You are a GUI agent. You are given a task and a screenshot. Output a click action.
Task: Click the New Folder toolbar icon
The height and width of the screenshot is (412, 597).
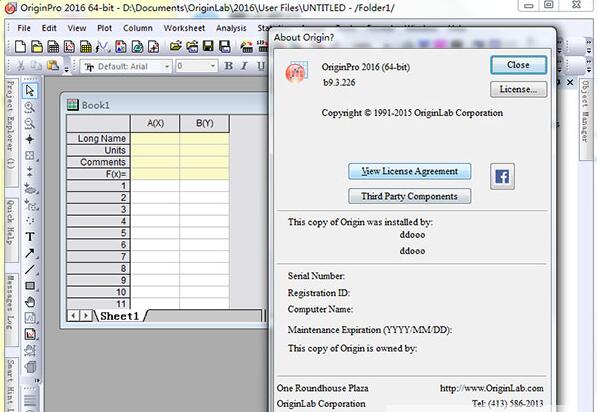[37, 46]
